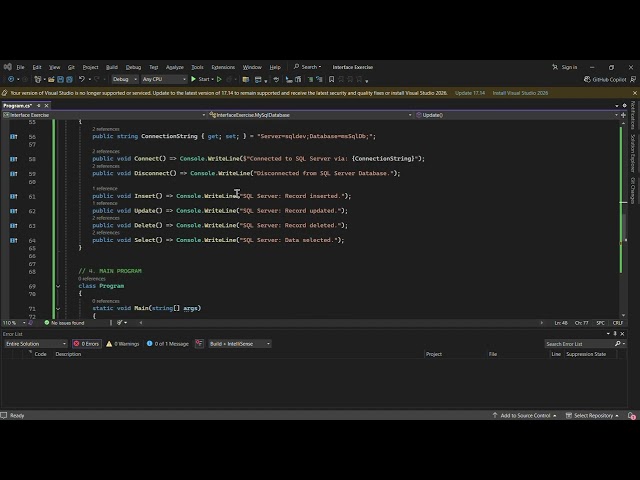
Task: Click the Update 17.14 link
Action: coord(470,93)
